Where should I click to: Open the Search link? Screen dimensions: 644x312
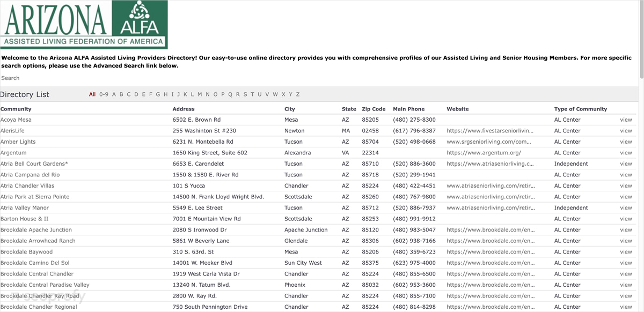point(10,78)
